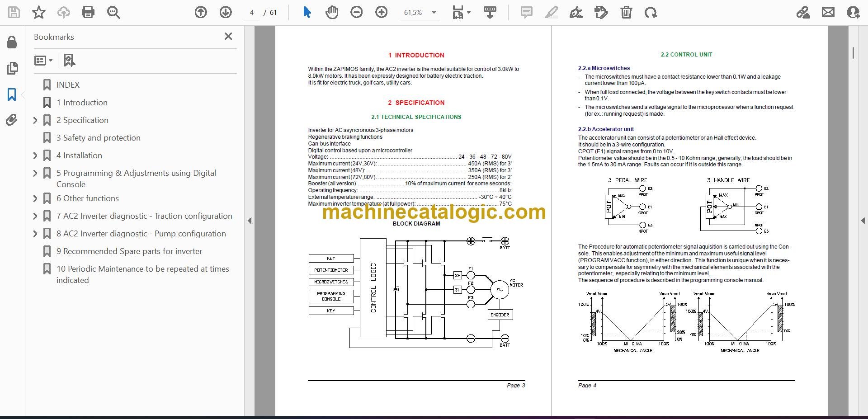Click the Save file icon

14,13
